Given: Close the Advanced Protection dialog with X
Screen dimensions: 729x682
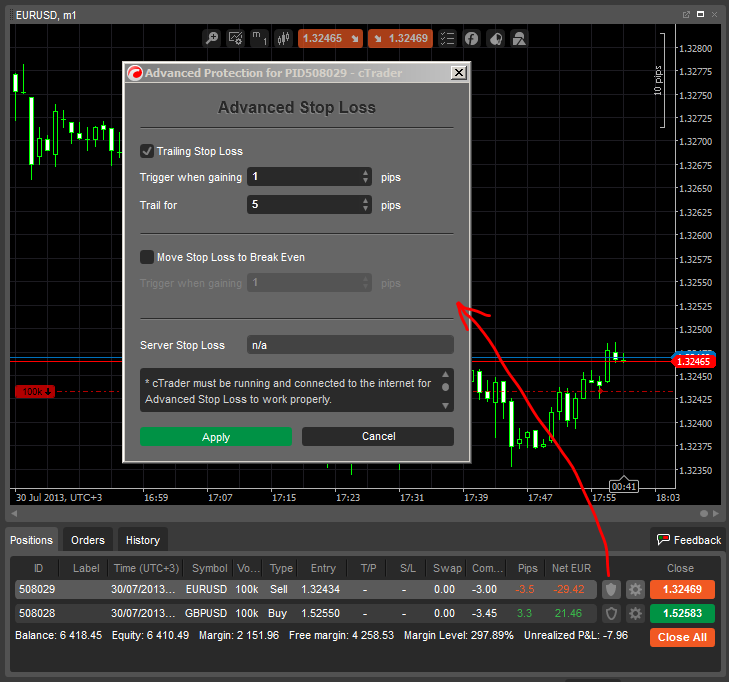Looking at the screenshot, I should (x=459, y=73).
